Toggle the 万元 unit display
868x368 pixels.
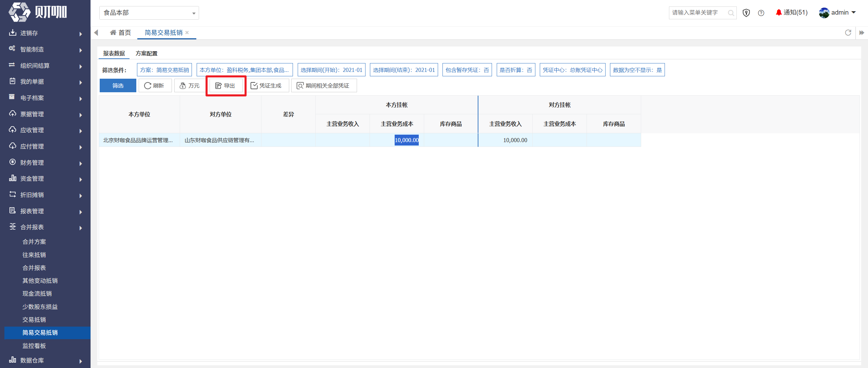click(190, 85)
